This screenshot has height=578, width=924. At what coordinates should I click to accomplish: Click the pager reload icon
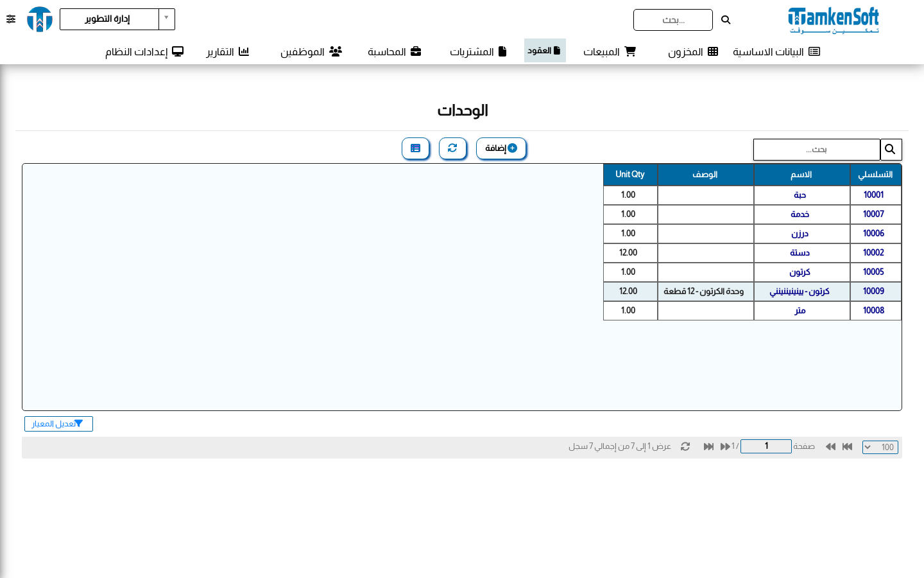point(685,446)
